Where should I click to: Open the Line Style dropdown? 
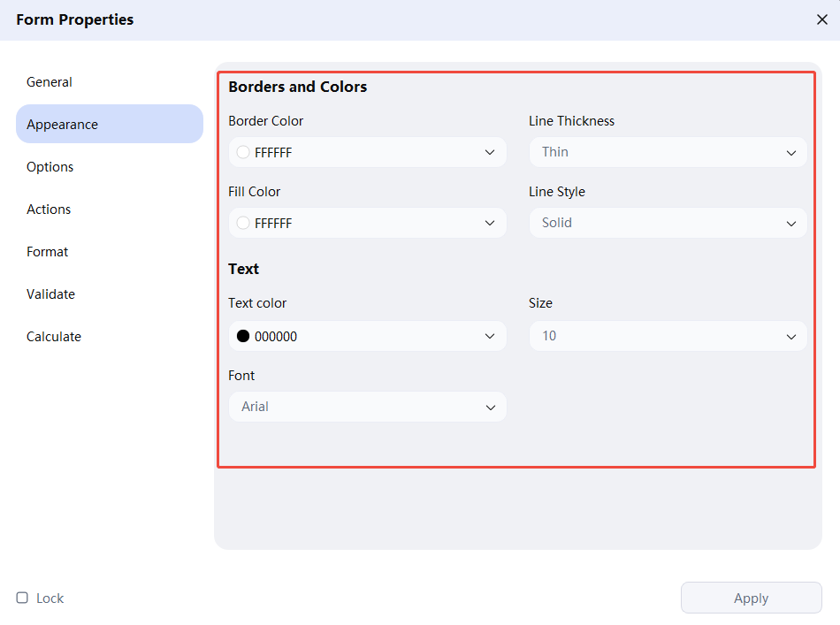668,223
